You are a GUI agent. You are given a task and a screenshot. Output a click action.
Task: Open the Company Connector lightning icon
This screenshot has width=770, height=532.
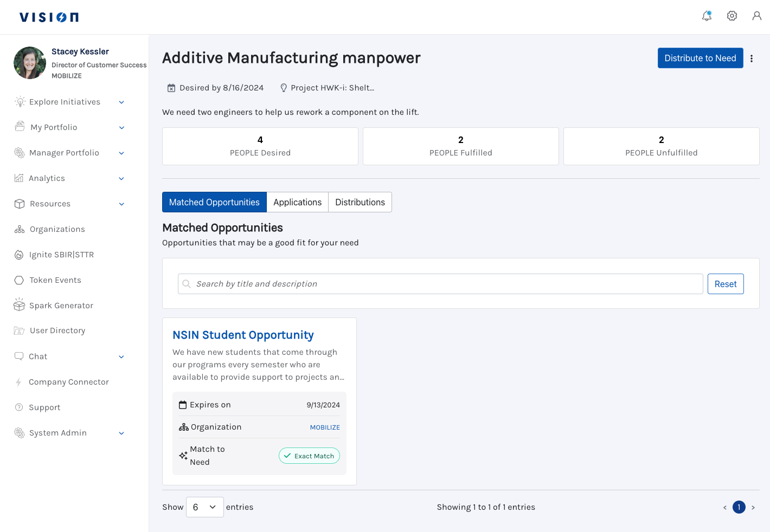click(19, 382)
